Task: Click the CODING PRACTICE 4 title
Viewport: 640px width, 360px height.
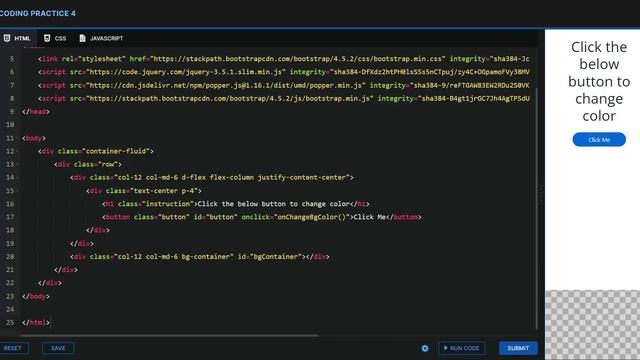Action: click(38, 13)
